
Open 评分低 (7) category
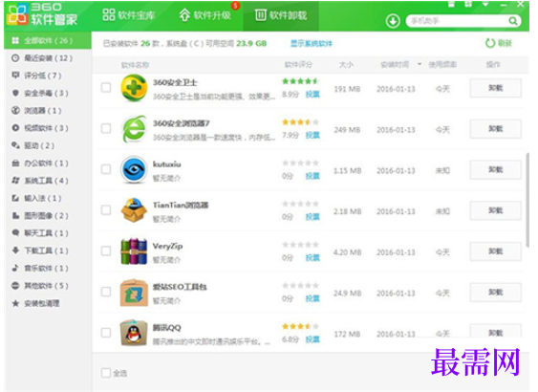pos(36,76)
